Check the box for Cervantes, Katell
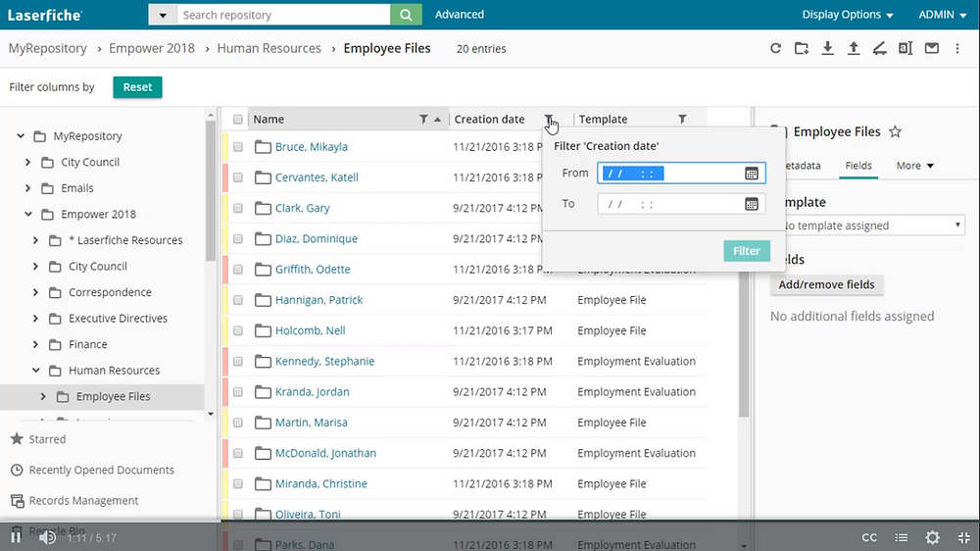The image size is (980, 551). click(x=237, y=177)
